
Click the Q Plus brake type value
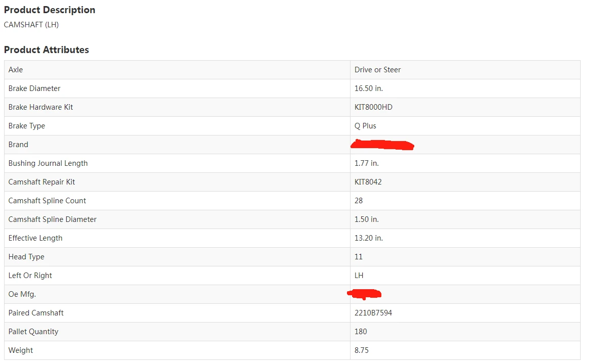365,126
